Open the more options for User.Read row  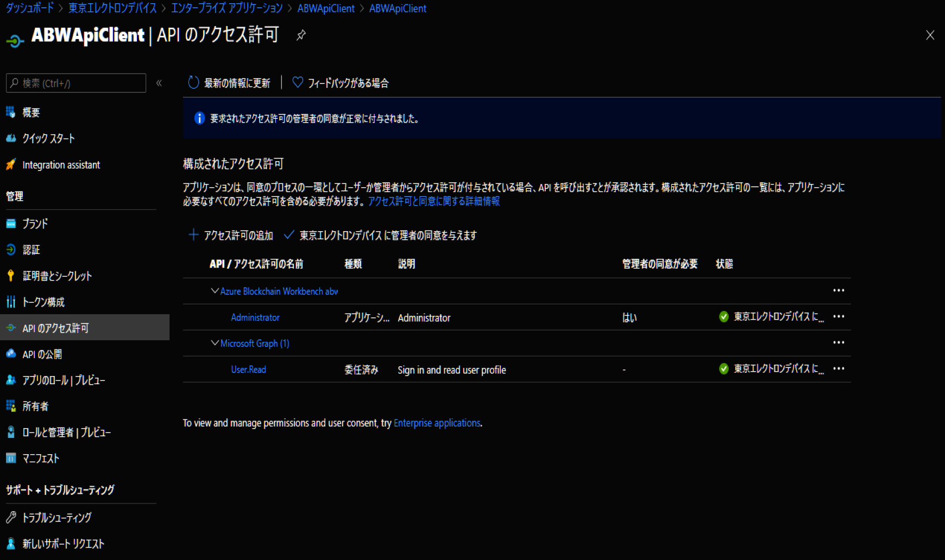[x=839, y=368]
